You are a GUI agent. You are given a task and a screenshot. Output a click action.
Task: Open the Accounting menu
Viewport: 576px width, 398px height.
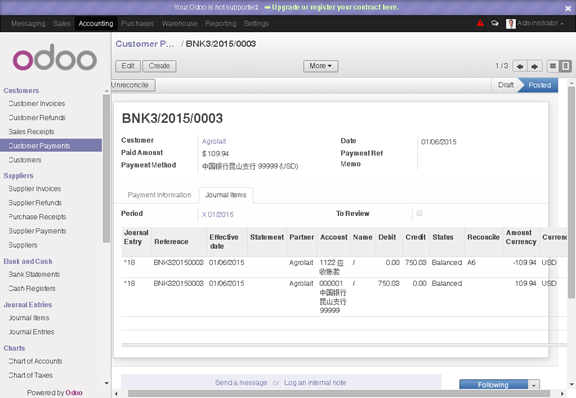pos(96,24)
